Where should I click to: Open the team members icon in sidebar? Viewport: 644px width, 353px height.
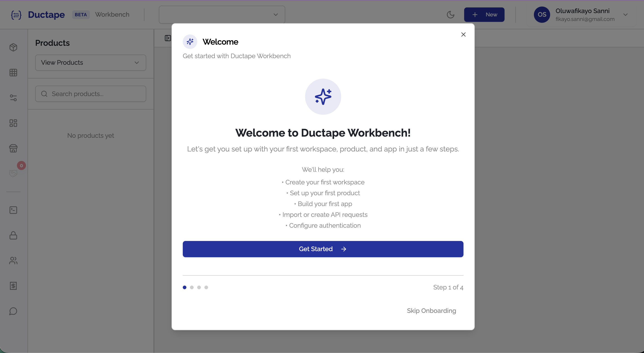click(14, 261)
